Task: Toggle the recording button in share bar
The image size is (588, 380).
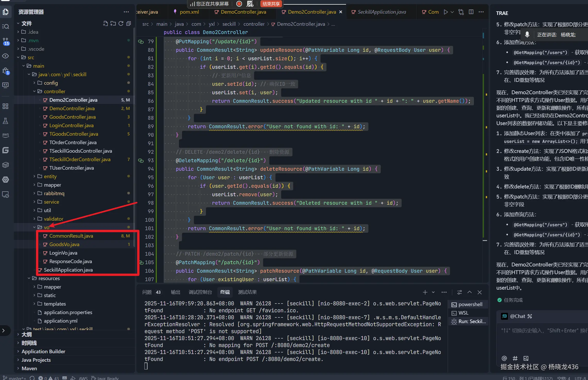Action: coord(239,4)
